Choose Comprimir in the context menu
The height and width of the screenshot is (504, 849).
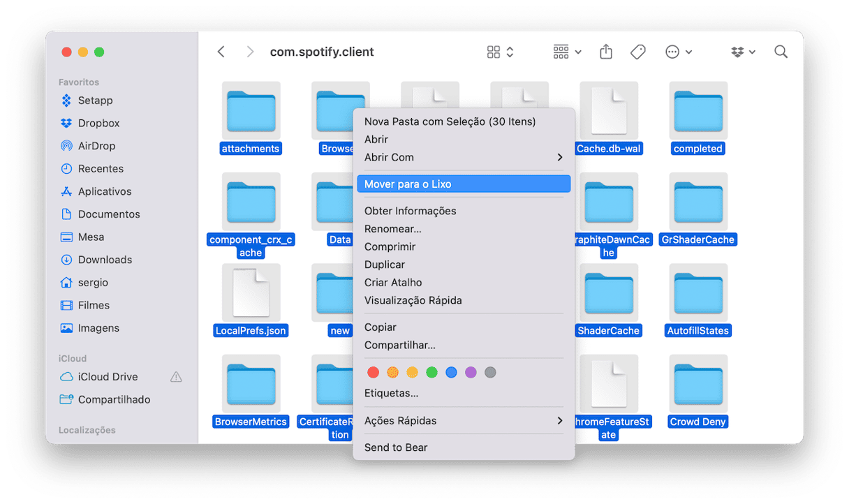(464, 247)
